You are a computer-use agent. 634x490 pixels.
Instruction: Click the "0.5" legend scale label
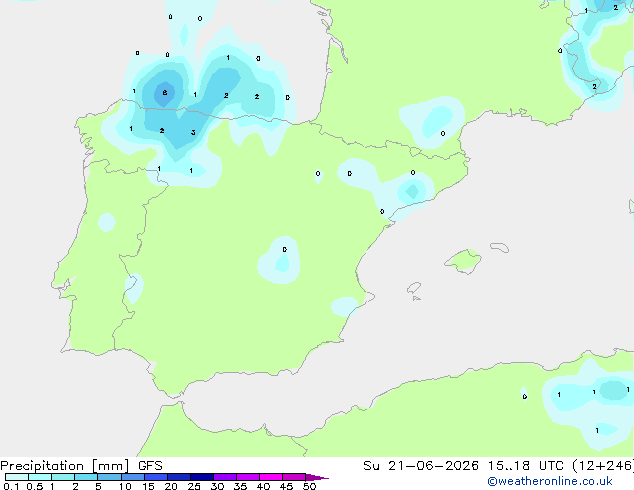pyautogui.click(x=35, y=486)
